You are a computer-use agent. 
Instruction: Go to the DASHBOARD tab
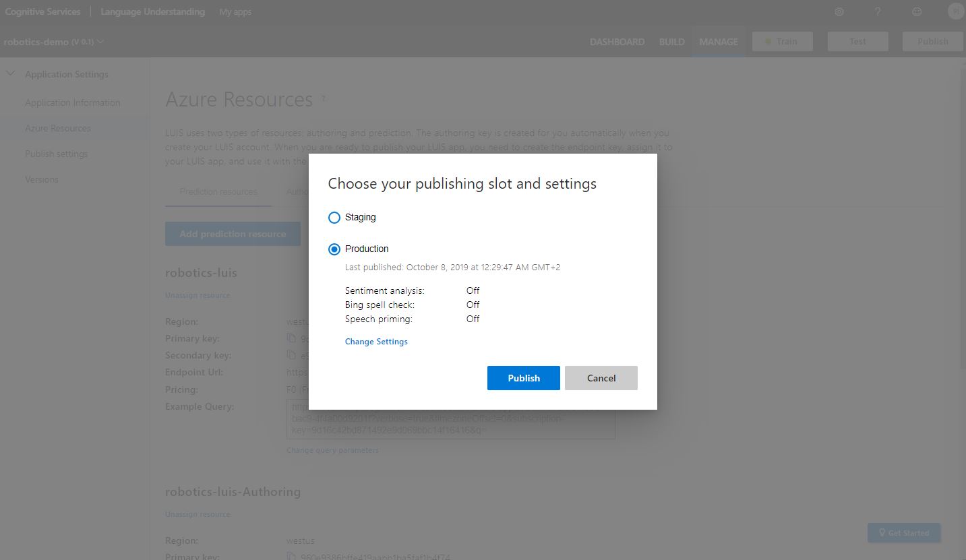pos(617,42)
